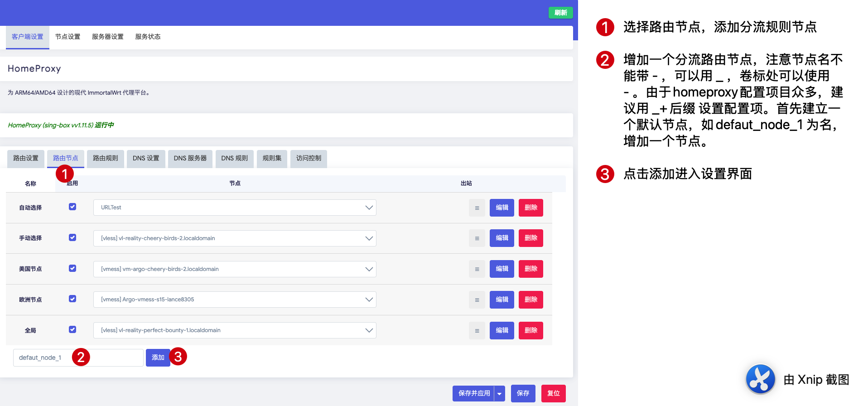
Task: Switch to 路由规则 tab
Action: (x=106, y=158)
